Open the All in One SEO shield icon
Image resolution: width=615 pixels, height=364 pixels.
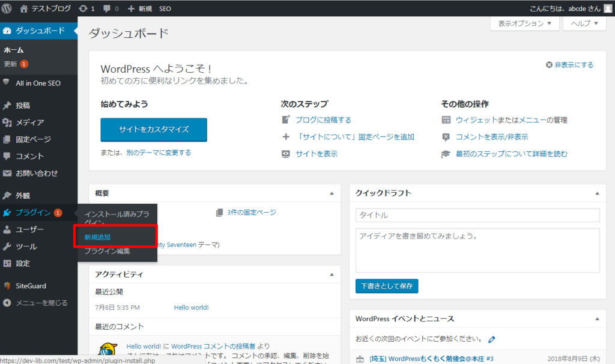point(7,83)
